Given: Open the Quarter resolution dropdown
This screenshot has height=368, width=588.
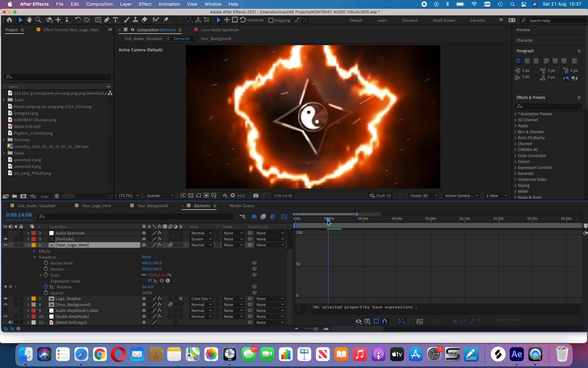Looking at the screenshot, I should [160, 195].
